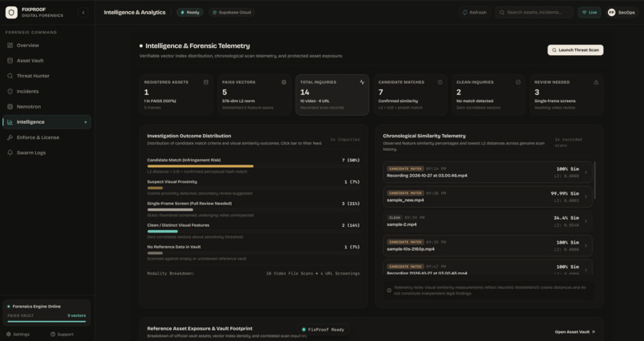Filter by Clean / Distinct Visual Features bar

pos(253,231)
